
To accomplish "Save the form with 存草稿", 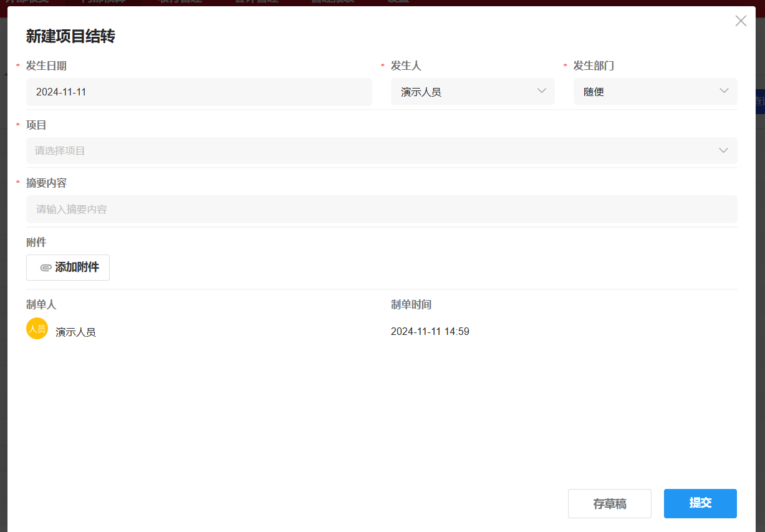I will pos(609,503).
